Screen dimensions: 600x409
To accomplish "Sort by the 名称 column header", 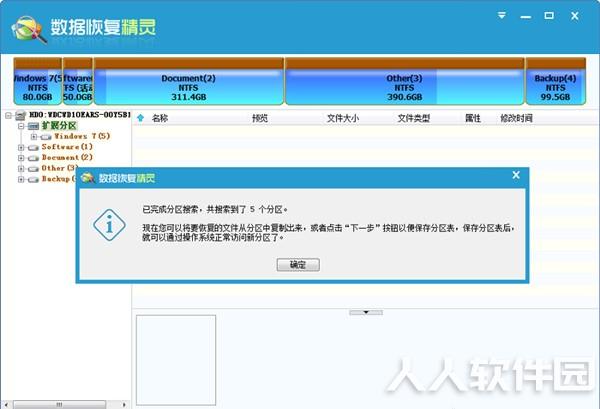I will (160, 118).
